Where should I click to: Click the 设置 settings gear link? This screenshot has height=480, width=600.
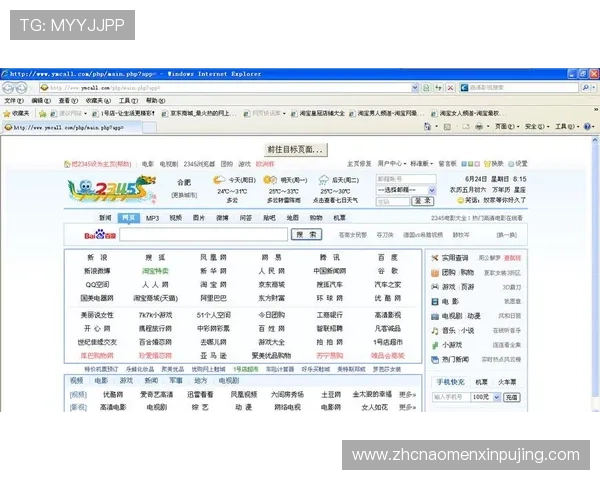point(518,164)
